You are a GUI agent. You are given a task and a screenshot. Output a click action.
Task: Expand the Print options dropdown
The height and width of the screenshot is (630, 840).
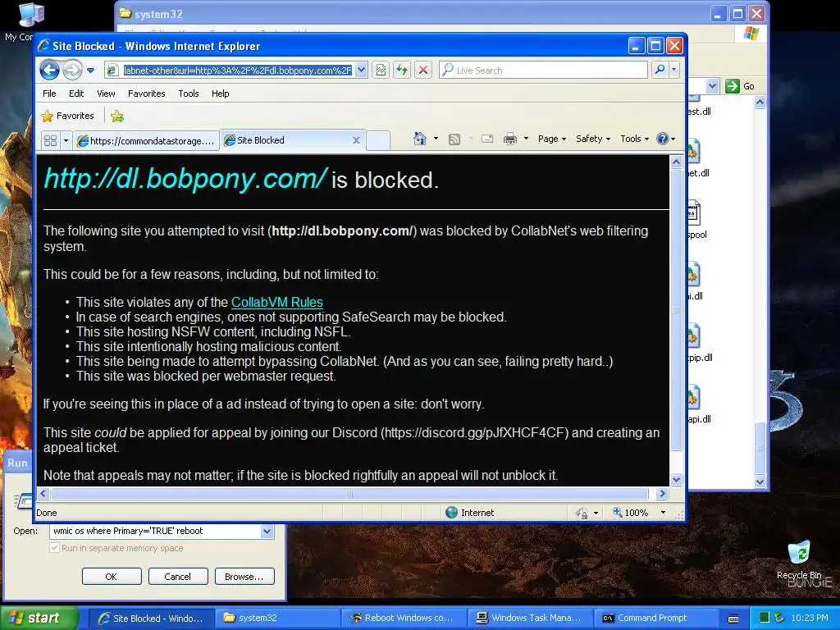[526, 139]
